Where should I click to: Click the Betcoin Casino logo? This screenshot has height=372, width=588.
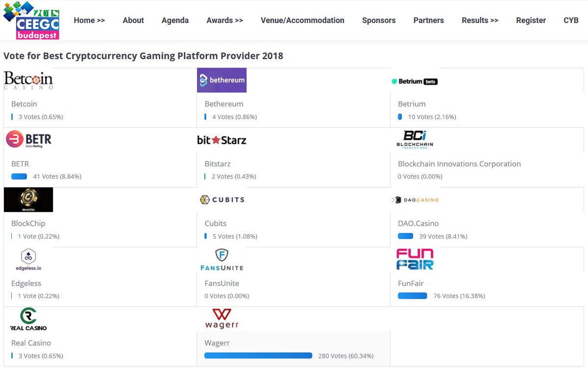tap(28, 80)
